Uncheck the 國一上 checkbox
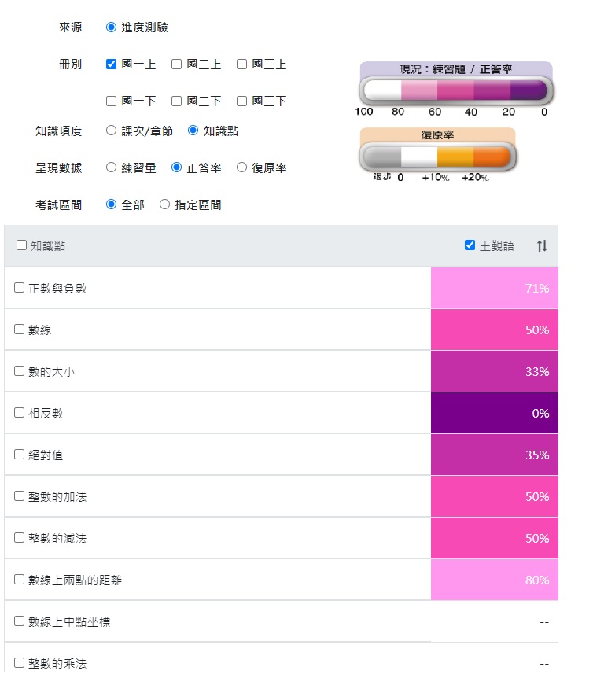 click(110, 65)
